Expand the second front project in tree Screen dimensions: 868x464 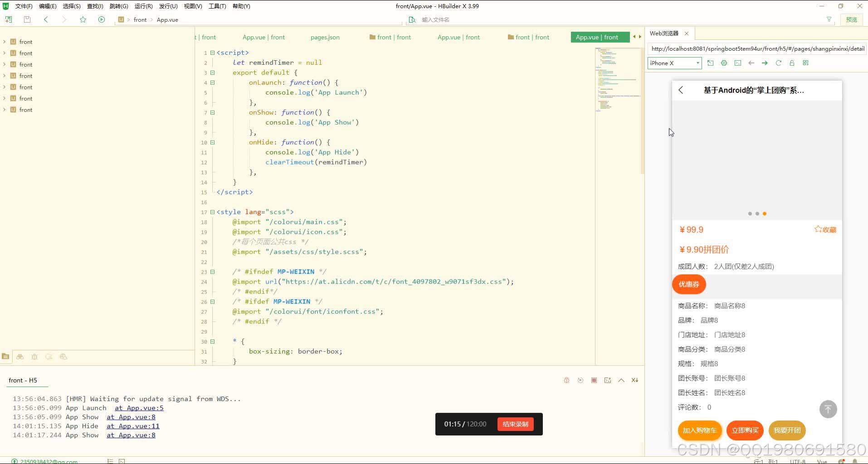coord(5,53)
